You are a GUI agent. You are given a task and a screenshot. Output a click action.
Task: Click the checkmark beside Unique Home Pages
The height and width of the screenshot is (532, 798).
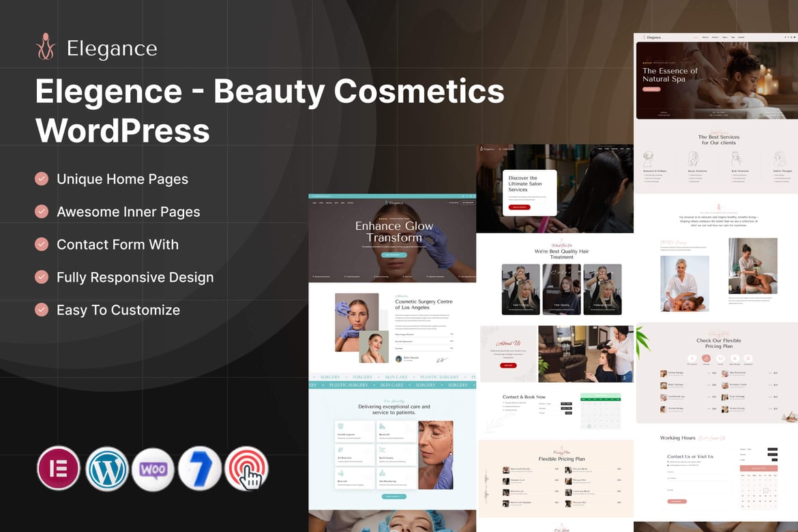point(42,179)
